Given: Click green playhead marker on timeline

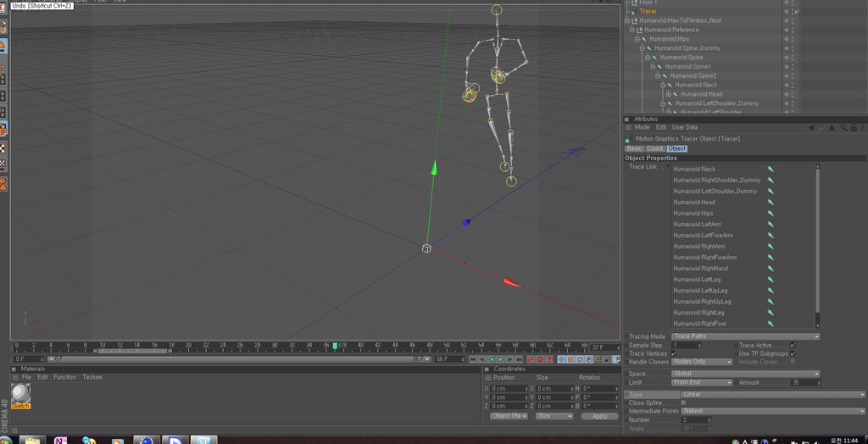Looking at the screenshot, I should coord(335,346).
